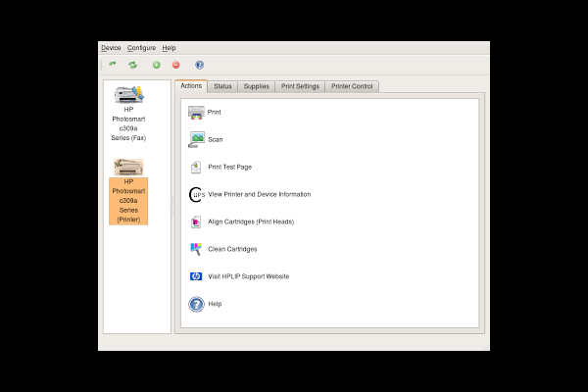The width and height of the screenshot is (588, 392).
Task: Open the Help menu
Action: 169,48
